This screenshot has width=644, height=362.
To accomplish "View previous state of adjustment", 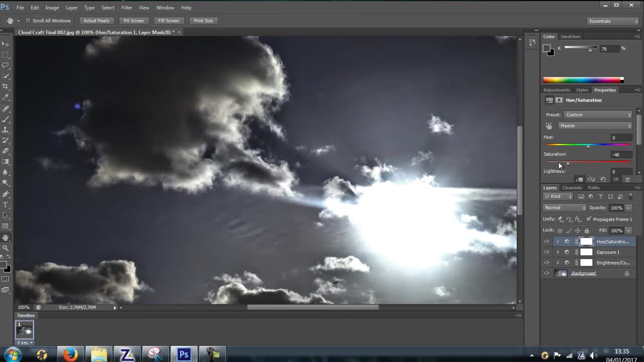I will coord(591,179).
